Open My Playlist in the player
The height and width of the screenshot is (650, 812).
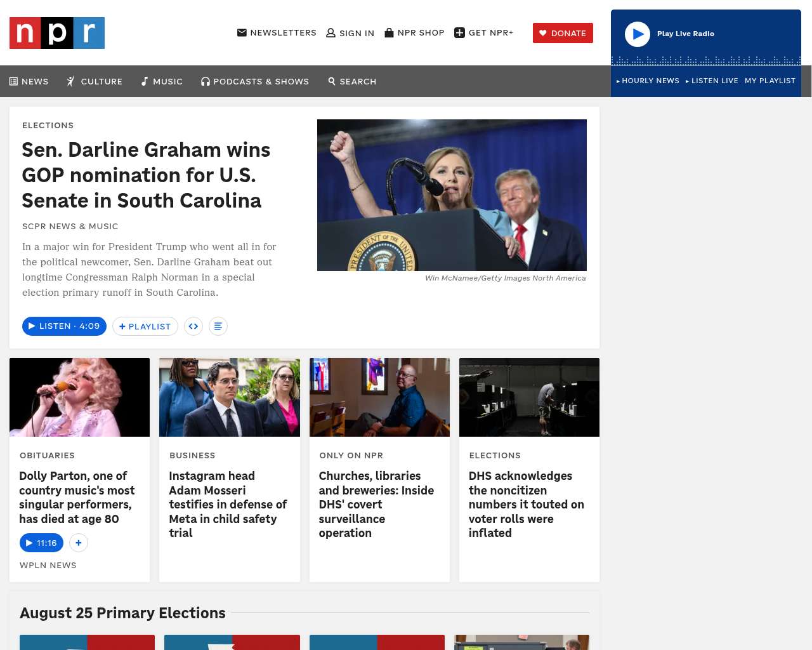click(770, 81)
